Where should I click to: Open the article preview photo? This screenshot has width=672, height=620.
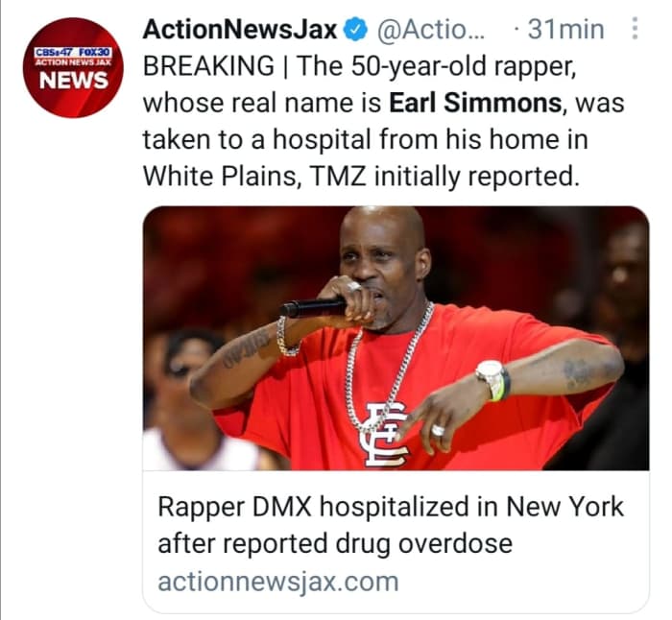pyautogui.click(x=396, y=338)
